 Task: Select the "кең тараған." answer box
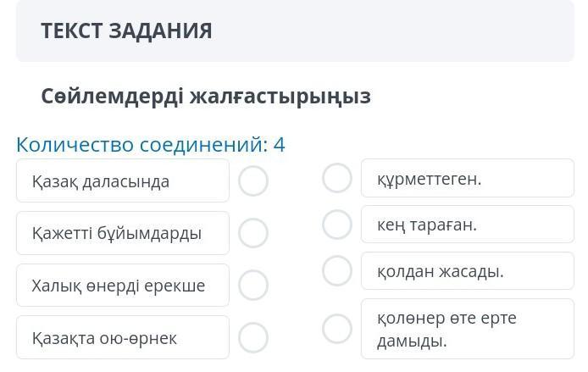pyautogui.click(x=467, y=225)
